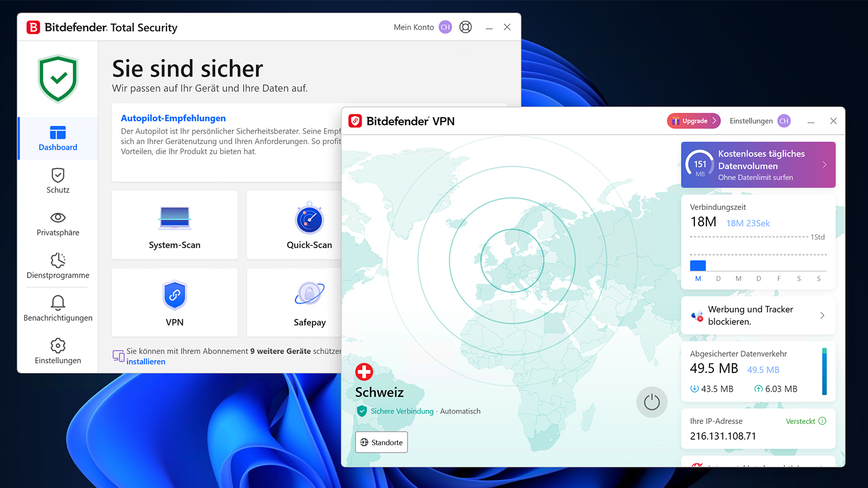Open Einstellungen in Total Security sidebar
Viewport: 868px width, 488px height.
click(58, 351)
